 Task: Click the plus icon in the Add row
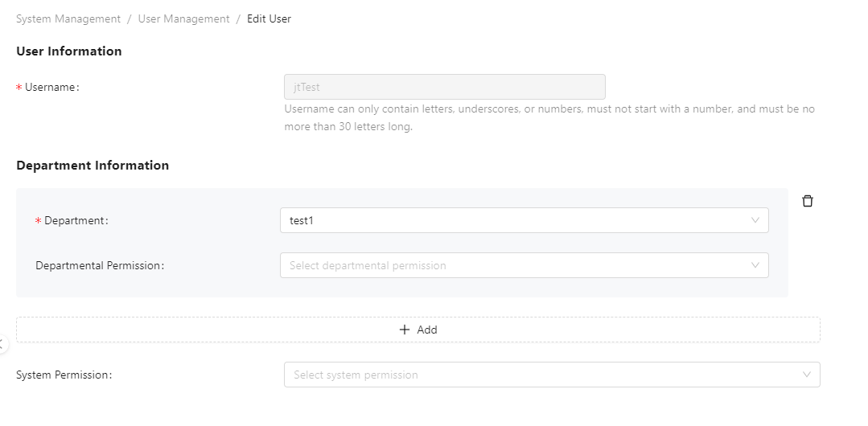click(x=405, y=330)
